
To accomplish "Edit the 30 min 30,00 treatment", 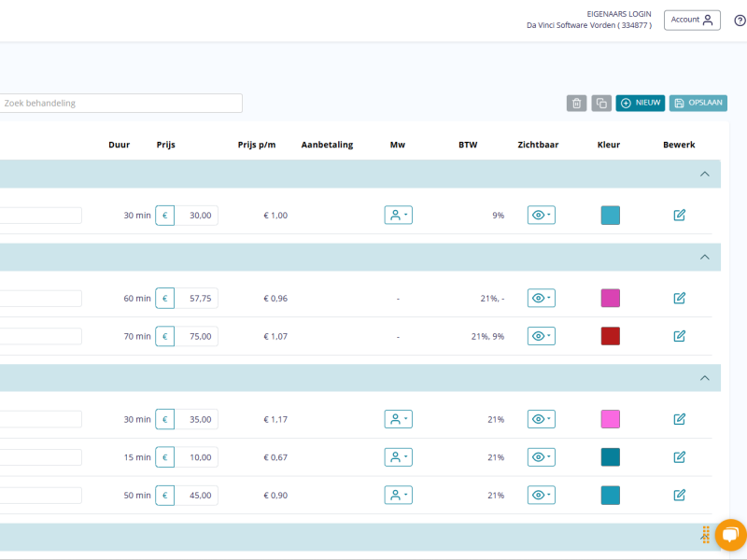I will click(680, 216).
